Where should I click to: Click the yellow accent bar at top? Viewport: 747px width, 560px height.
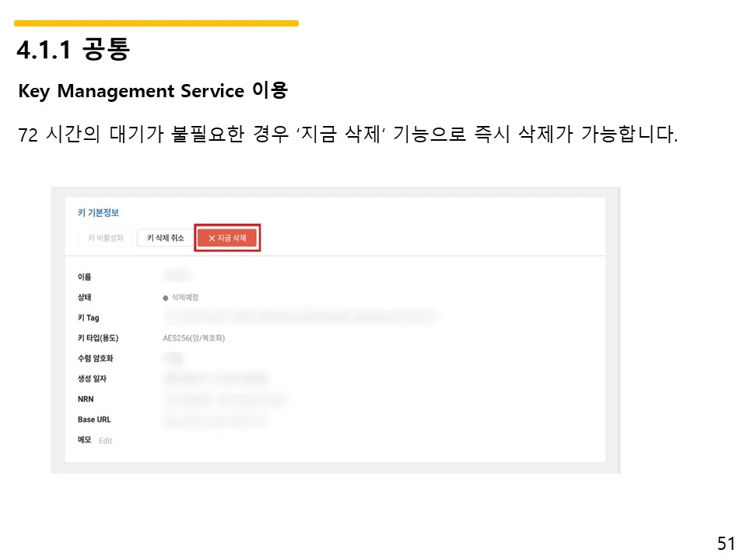coord(156,23)
